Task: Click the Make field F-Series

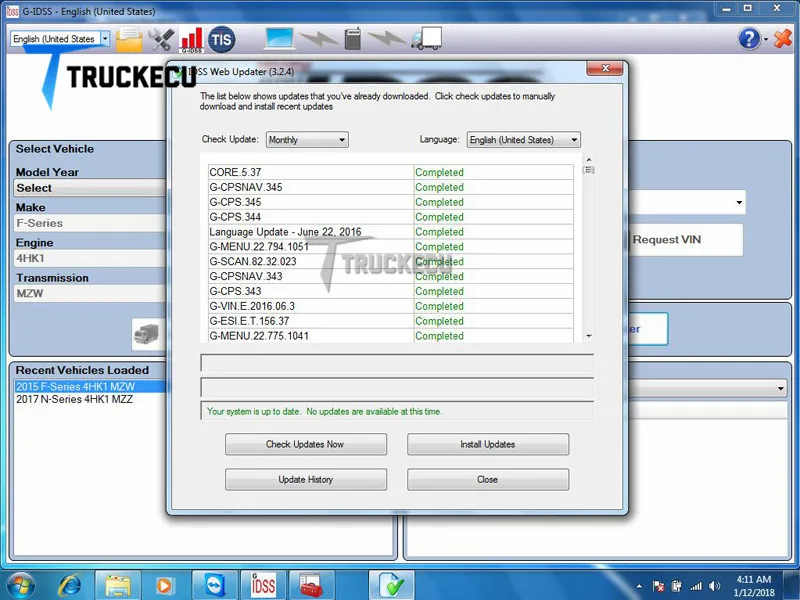Action: pyautogui.click(x=90, y=223)
